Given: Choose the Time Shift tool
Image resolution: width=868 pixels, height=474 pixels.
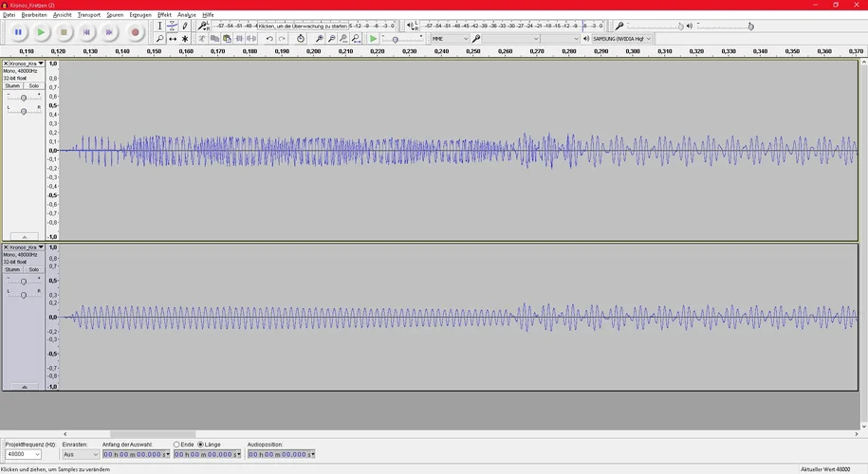Looking at the screenshot, I should coord(172,39).
